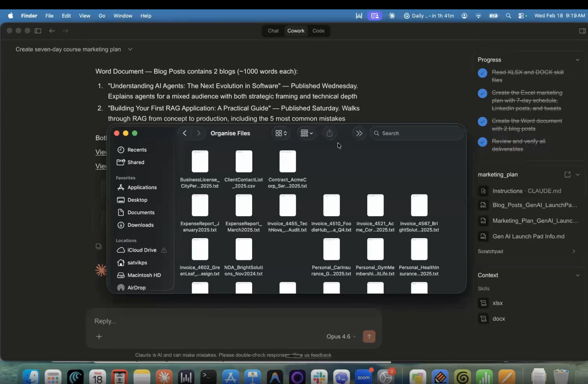The width and height of the screenshot is (588, 384).
Task: Switch to the Code tab
Action: pyautogui.click(x=318, y=31)
